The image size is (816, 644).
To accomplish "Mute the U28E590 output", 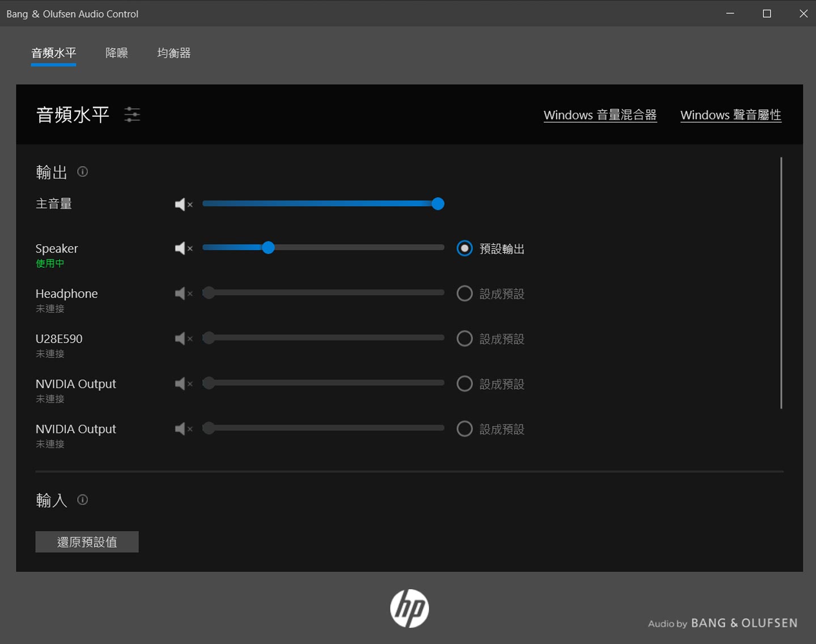I will coord(182,338).
